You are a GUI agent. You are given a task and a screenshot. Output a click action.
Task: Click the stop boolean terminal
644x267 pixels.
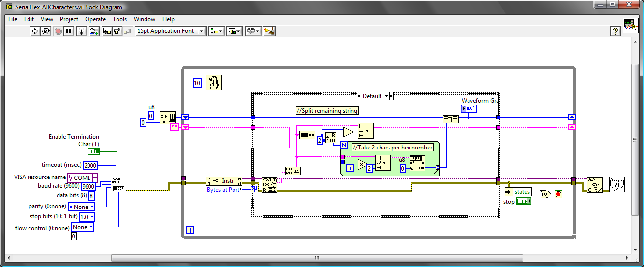(x=524, y=202)
